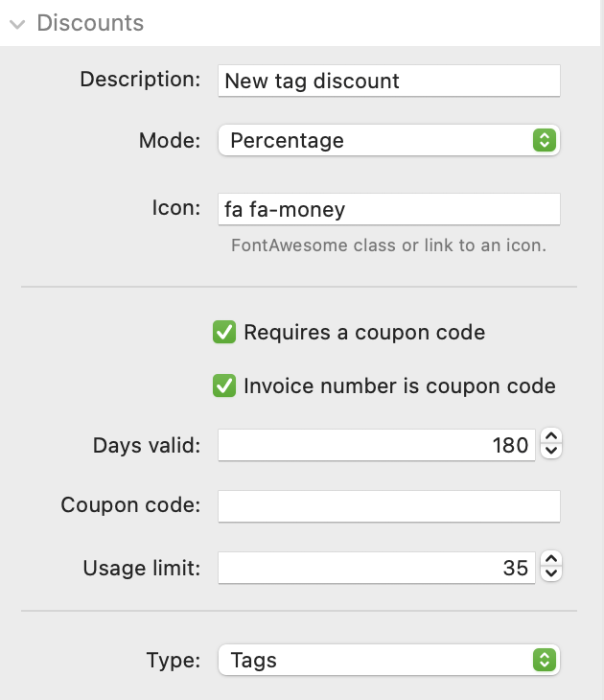The height and width of the screenshot is (700, 604).
Task: Click the Invoice number is coupon code label
Action: coord(399,386)
